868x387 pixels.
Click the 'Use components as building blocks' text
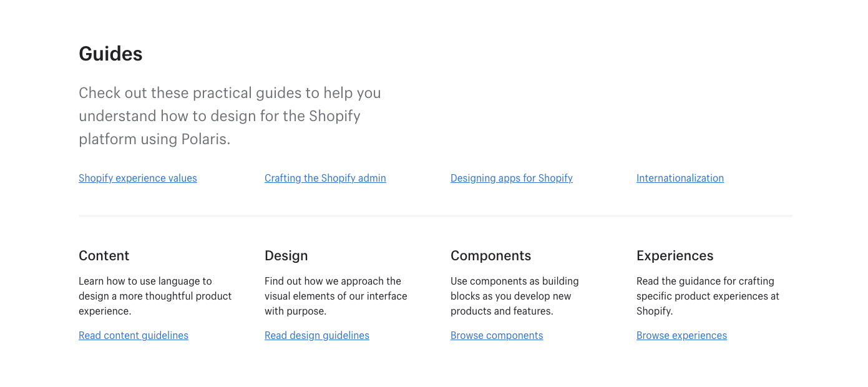tap(514, 296)
